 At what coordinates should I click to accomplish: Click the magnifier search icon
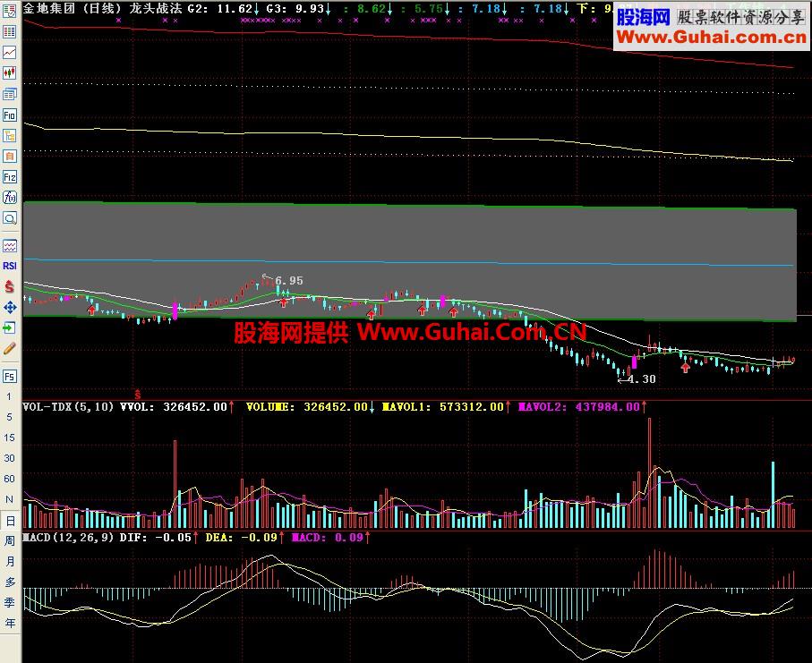click(9, 218)
